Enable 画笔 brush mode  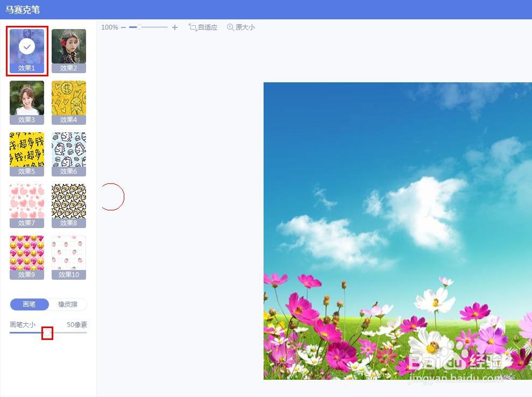pos(29,304)
